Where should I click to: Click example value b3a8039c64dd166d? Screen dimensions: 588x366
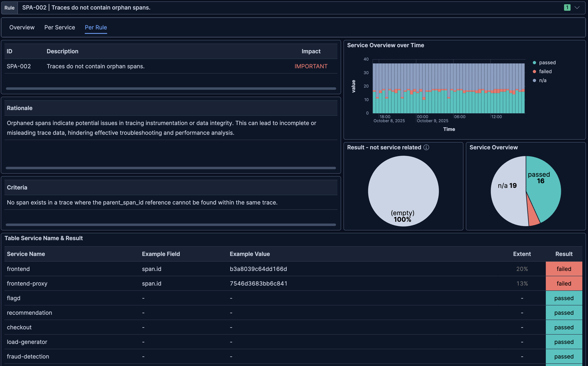coord(258,269)
